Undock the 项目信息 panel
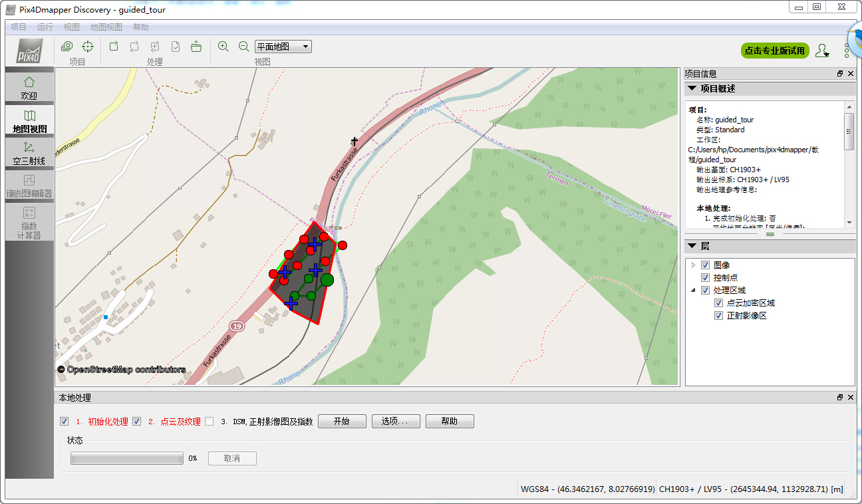The image size is (862, 504). click(840, 74)
